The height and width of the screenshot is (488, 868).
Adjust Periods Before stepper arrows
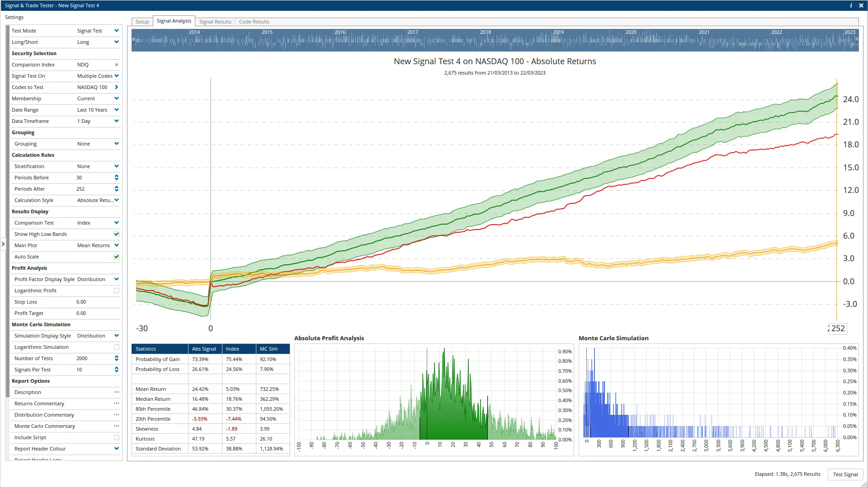pos(117,178)
